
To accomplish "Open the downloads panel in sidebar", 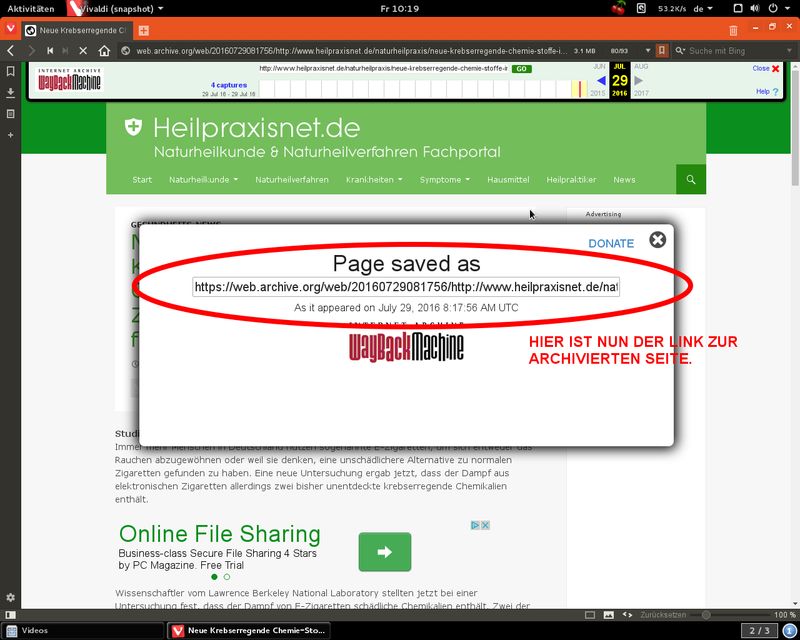I will click(x=10, y=93).
